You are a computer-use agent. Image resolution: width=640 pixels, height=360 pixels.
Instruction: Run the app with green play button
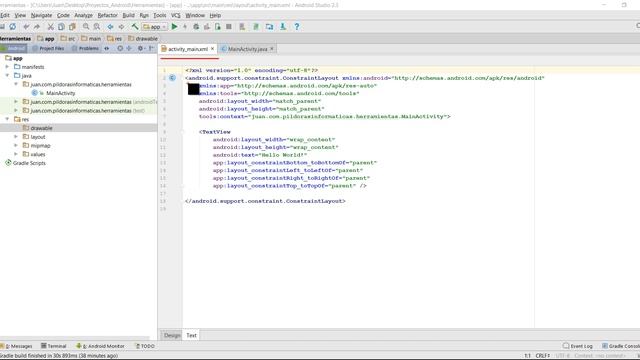click(x=174, y=27)
